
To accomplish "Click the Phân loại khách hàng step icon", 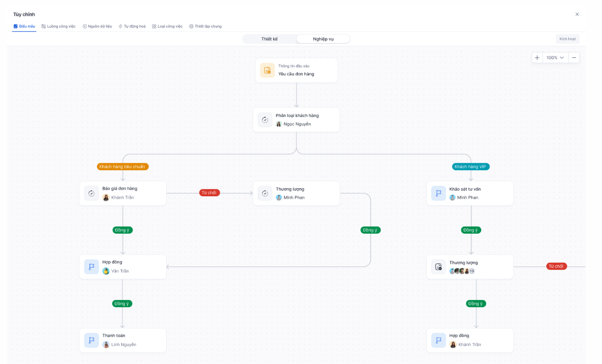I will [265, 120].
